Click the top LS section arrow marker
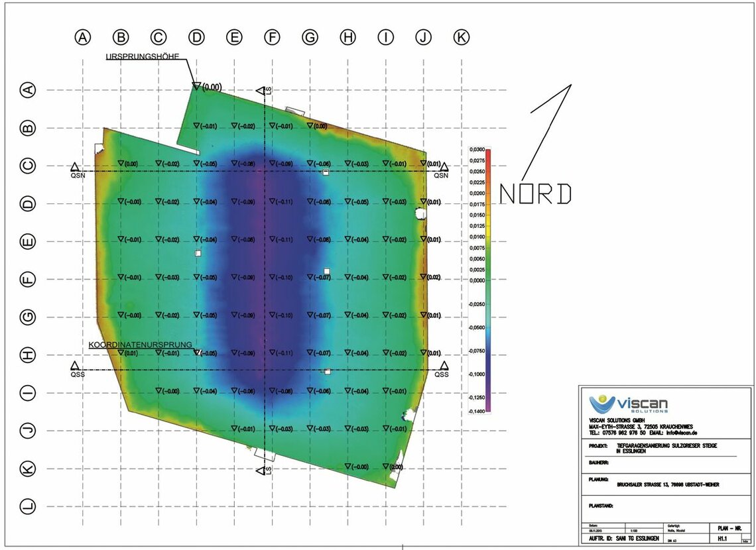This screenshot has width=756, height=550. pyautogui.click(x=261, y=90)
